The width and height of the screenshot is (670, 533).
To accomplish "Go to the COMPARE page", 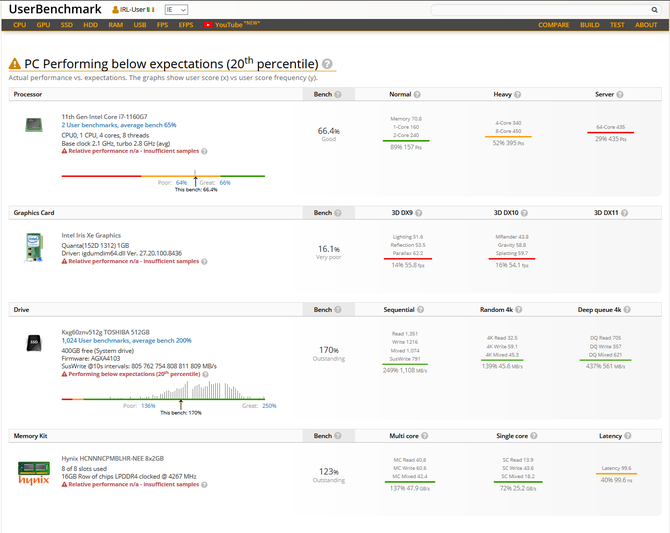I will pyautogui.click(x=554, y=25).
